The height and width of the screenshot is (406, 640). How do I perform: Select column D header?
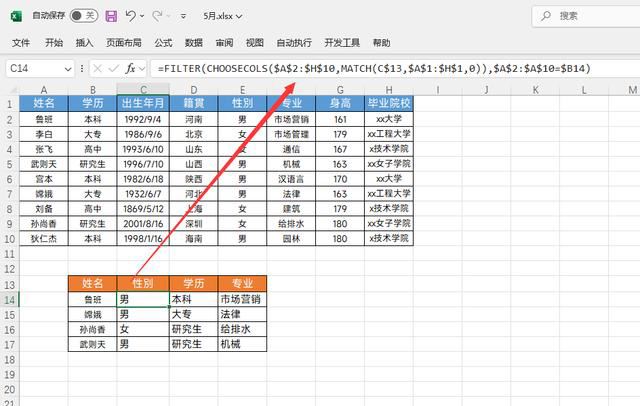[x=194, y=90]
